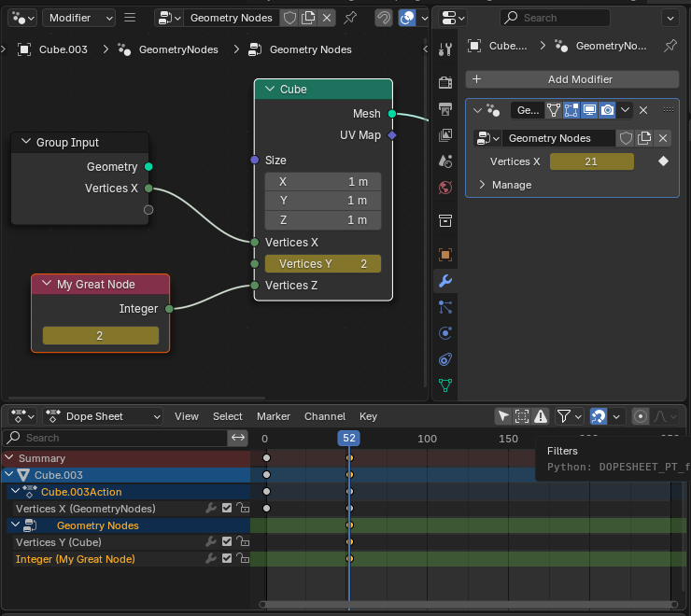Toggle overlays in node editor header

(x=407, y=18)
